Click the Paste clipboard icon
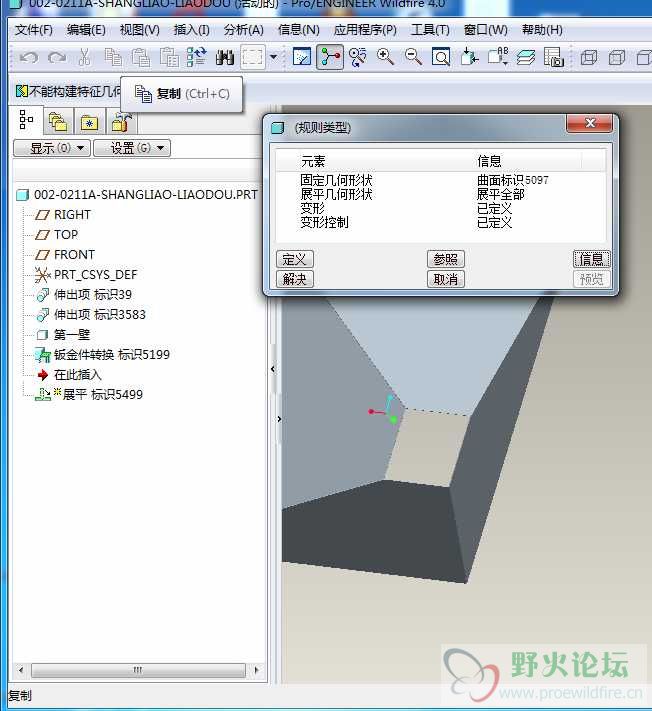Screen dimensions: 652x711 pos(141,58)
